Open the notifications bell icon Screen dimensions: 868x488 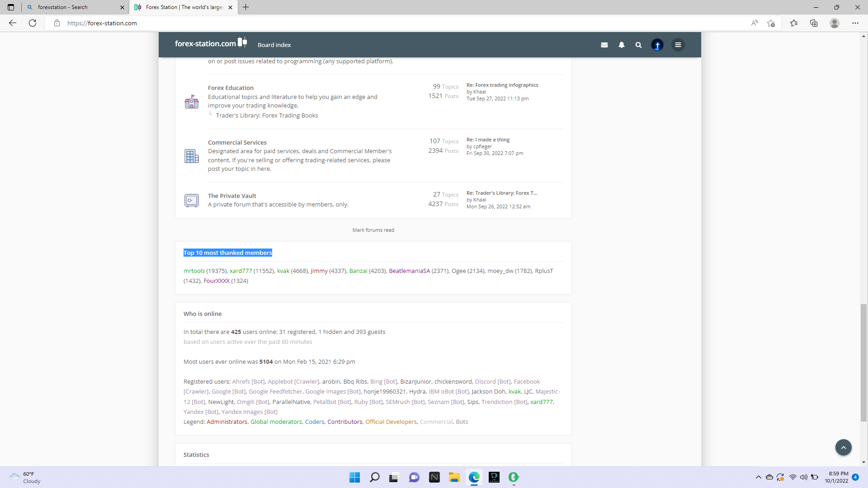click(x=622, y=45)
